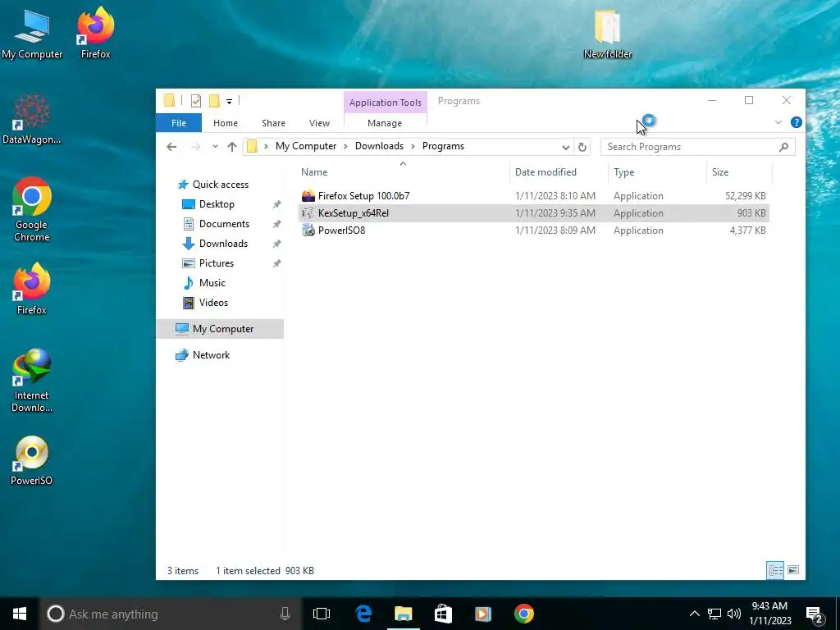Launch the Google Chrome desktop shortcut
This screenshot has height=630, width=840.
point(32,209)
